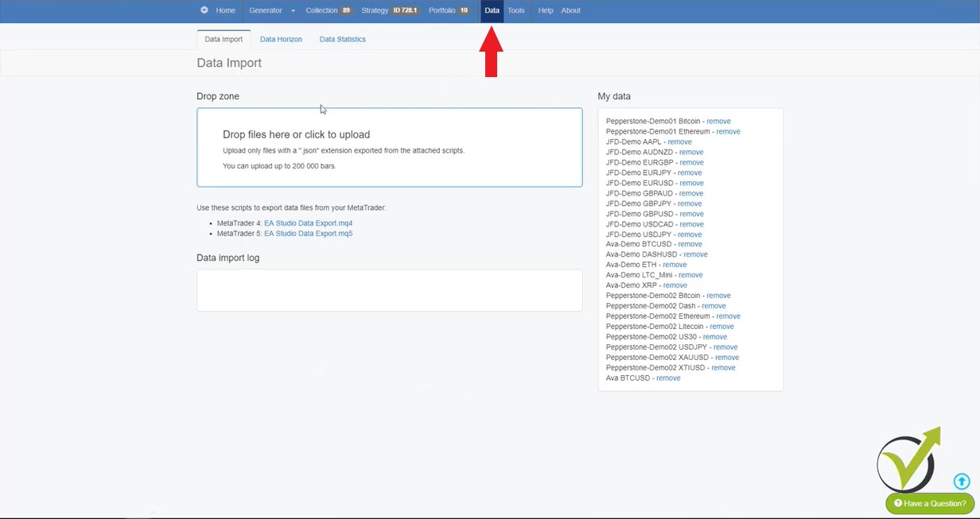Click the drop zone to upload files
This screenshot has width=980, height=519.
coord(389,147)
